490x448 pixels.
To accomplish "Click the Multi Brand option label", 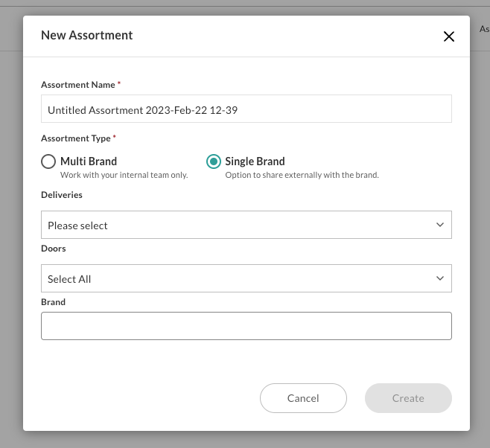I will tap(89, 161).
